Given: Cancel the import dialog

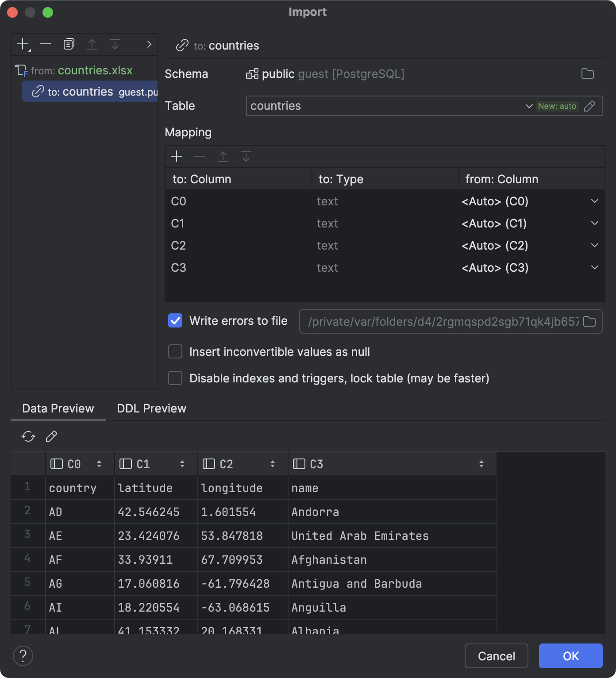Looking at the screenshot, I should point(496,656).
